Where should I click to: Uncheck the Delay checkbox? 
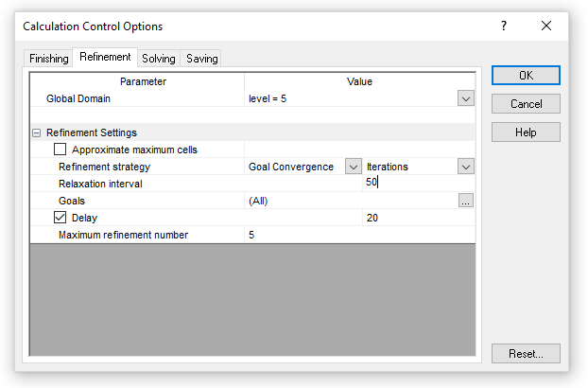coord(61,218)
